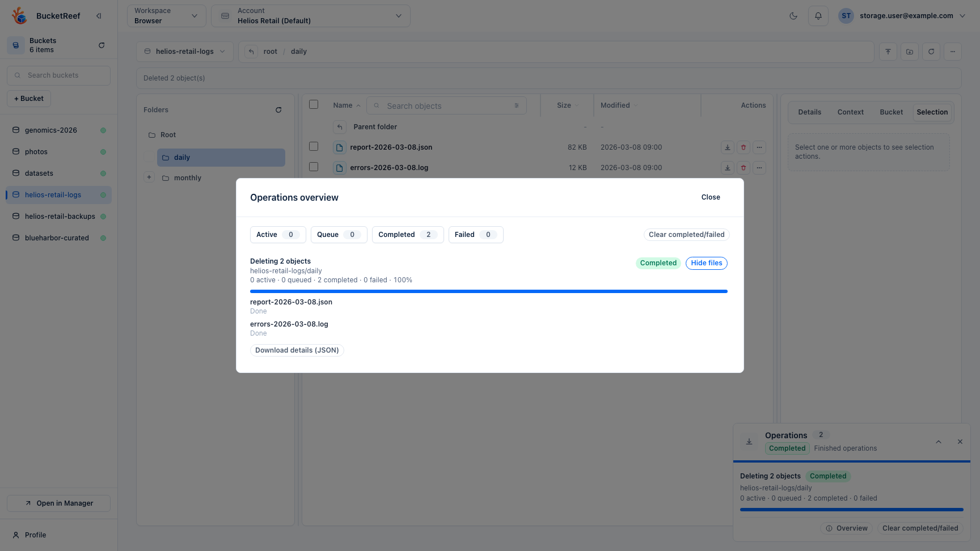Download details (JSON)

pos(297,350)
